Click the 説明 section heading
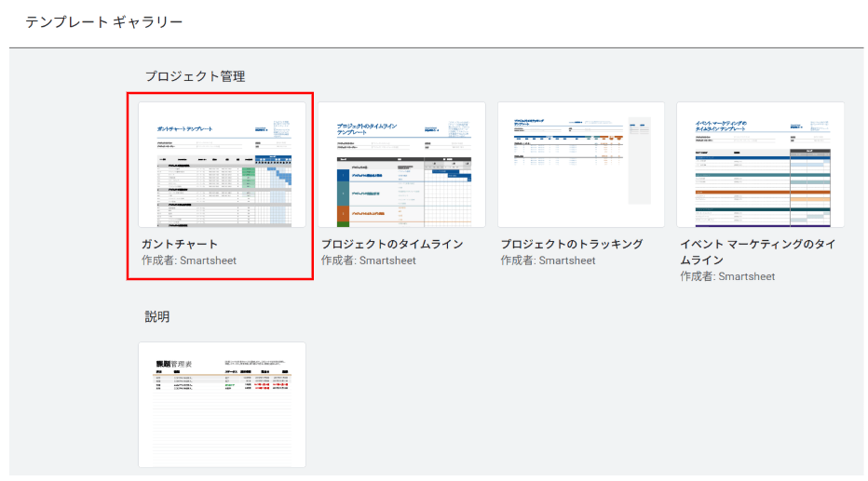The height and width of the screenshot is (481, 868). (x=157, y=316)
